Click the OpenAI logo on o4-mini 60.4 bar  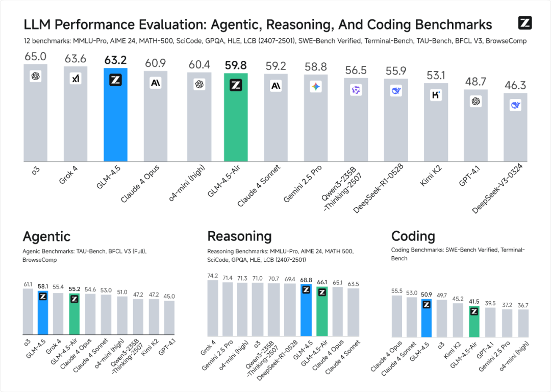pos(199,84)
